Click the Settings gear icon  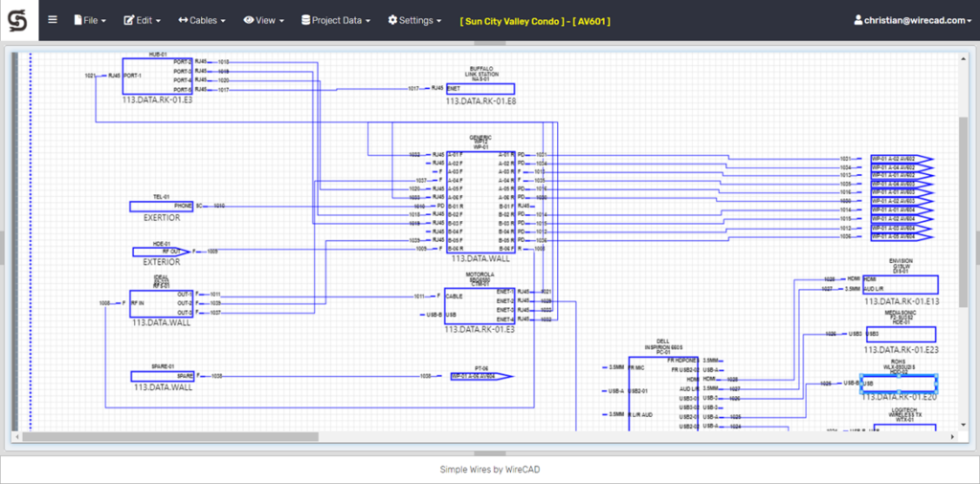[392, 20]
